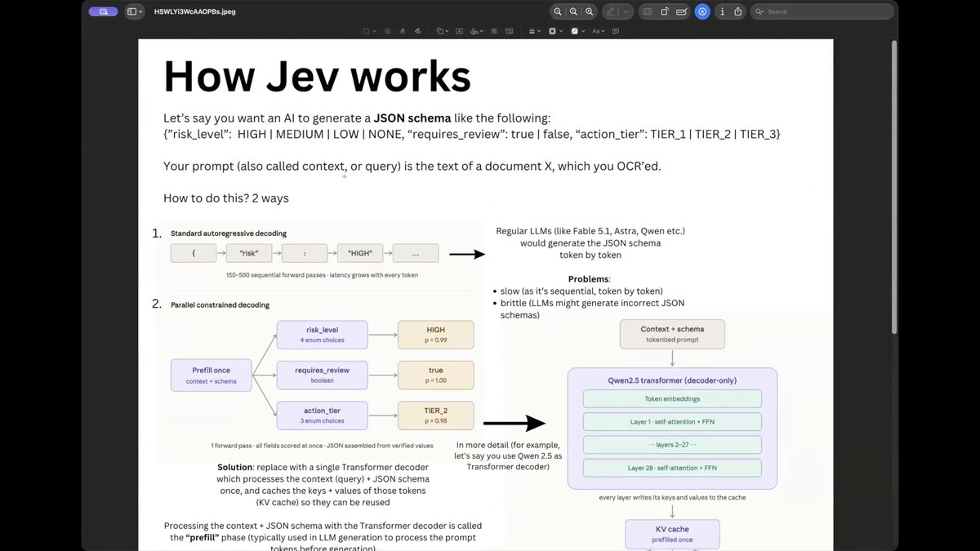Zoom out with the minus magnifier
980x551 pixels.
pos(558,11)
